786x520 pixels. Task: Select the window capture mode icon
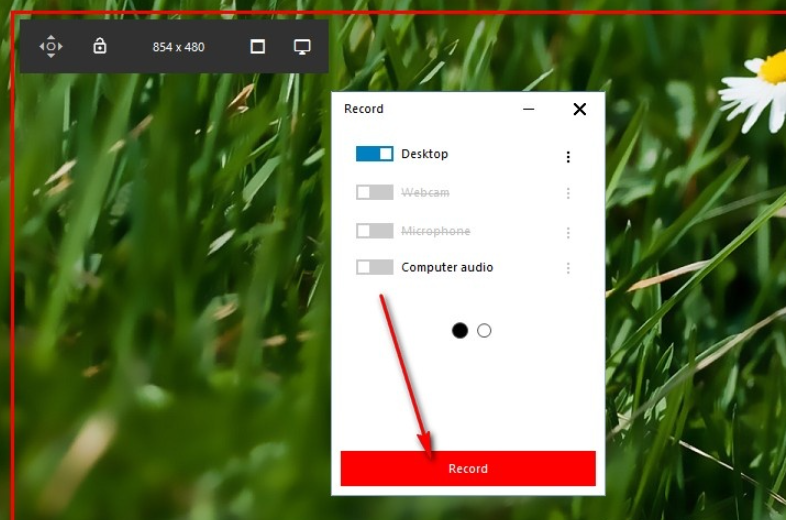tap(258, 47)
